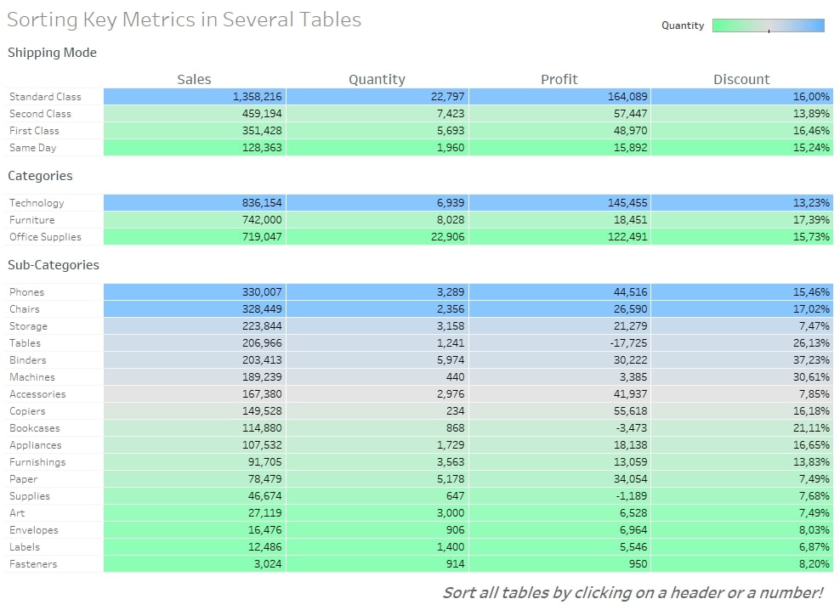Click the Binders discount value 37,23%
This screenshot has width=840, height=616.
811,360
